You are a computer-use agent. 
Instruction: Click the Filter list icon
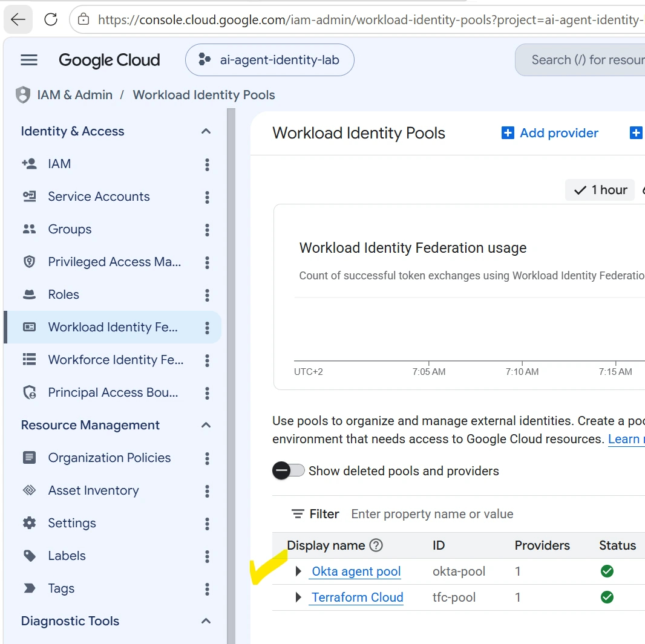[298, 514]
